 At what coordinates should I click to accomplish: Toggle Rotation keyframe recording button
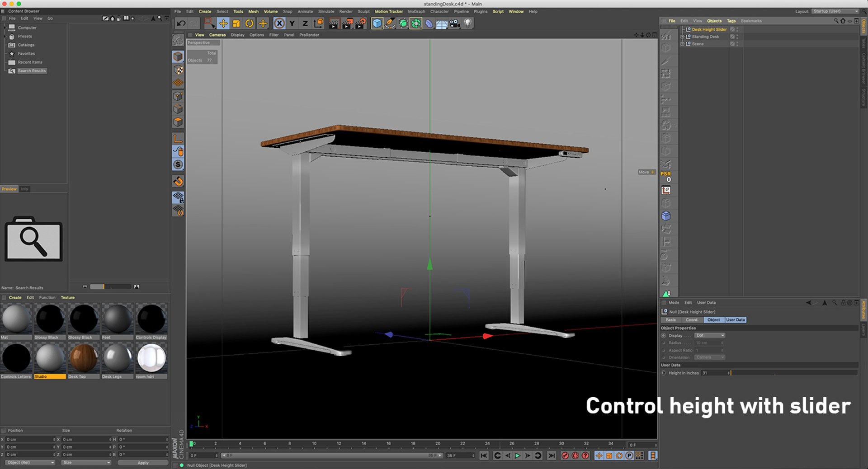pos(619,455)
